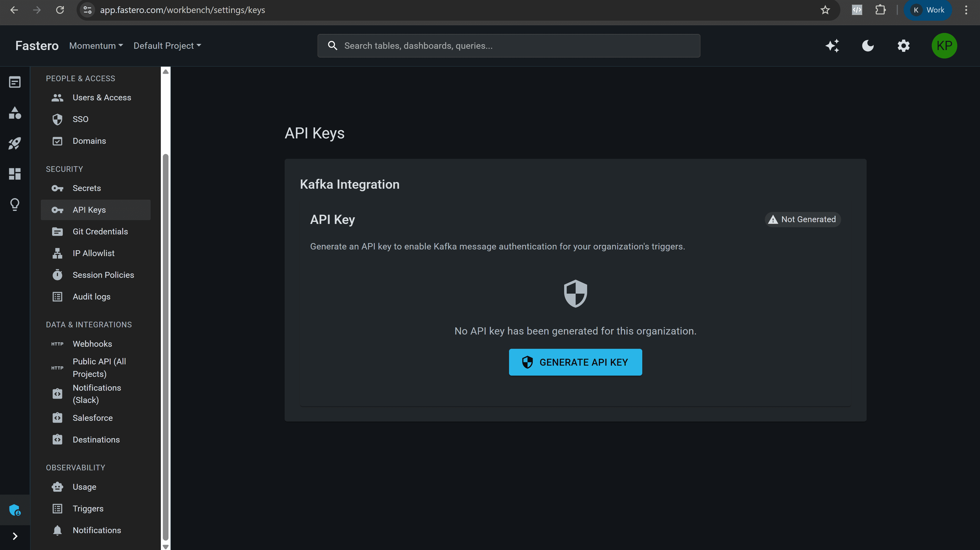Switch to the Work browser profile

pyautogui.click(x=927, y=10)
